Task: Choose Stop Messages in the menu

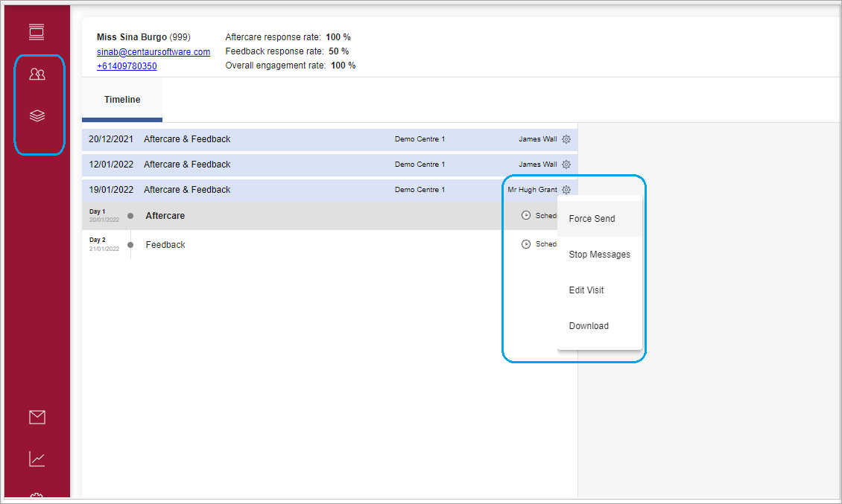Action: tap(599, 255)
